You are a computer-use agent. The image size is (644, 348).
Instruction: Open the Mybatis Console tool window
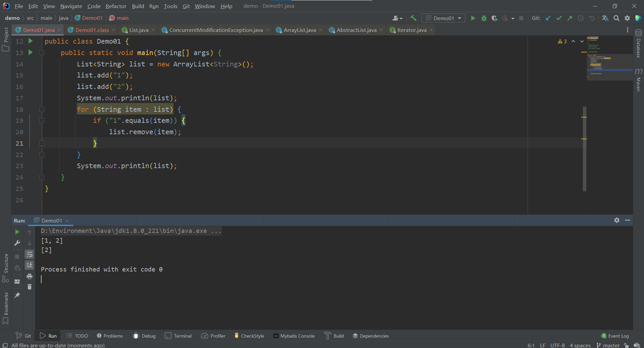(x=294, y=336)
